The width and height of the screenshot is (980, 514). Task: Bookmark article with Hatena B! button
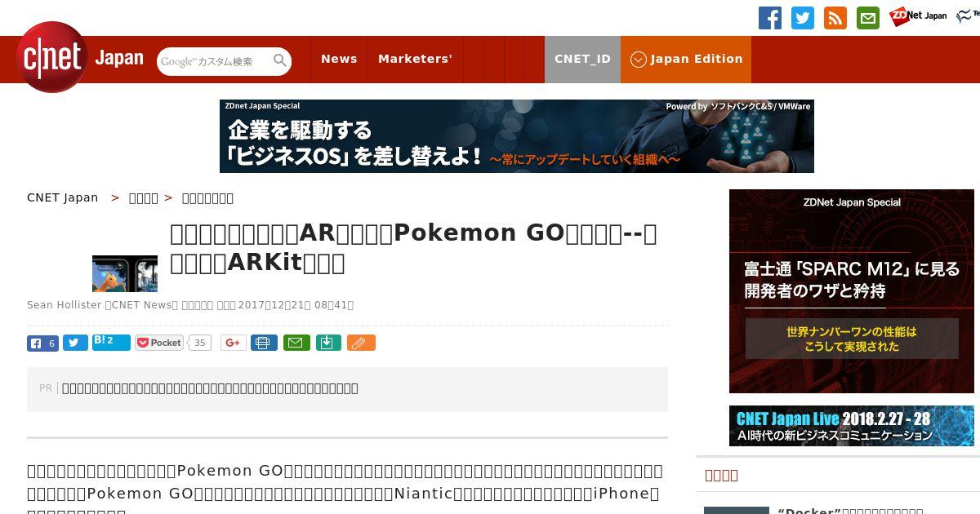click(x=111, y=343)
